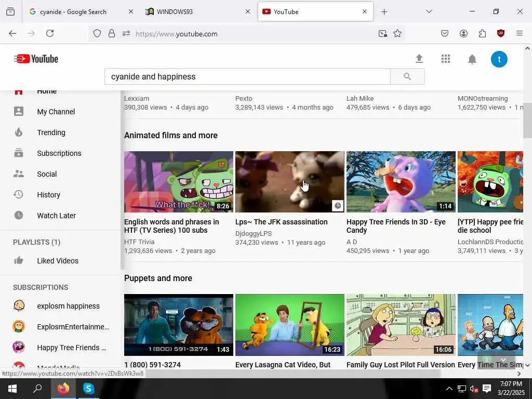Click the Liked Videos thumbs-up icon

pos(19,260)
